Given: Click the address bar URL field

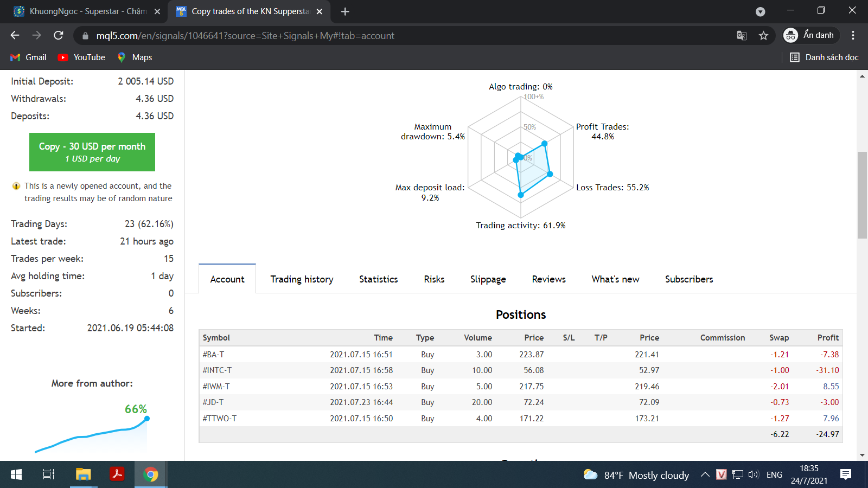Looking at the screenshot, I should pyautogui.click(x=380, y=36).
